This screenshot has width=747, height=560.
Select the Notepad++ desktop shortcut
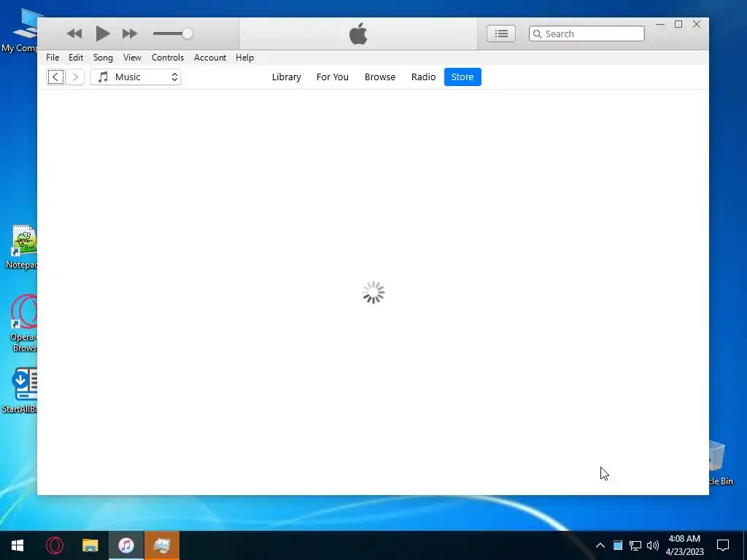[21, 247]
